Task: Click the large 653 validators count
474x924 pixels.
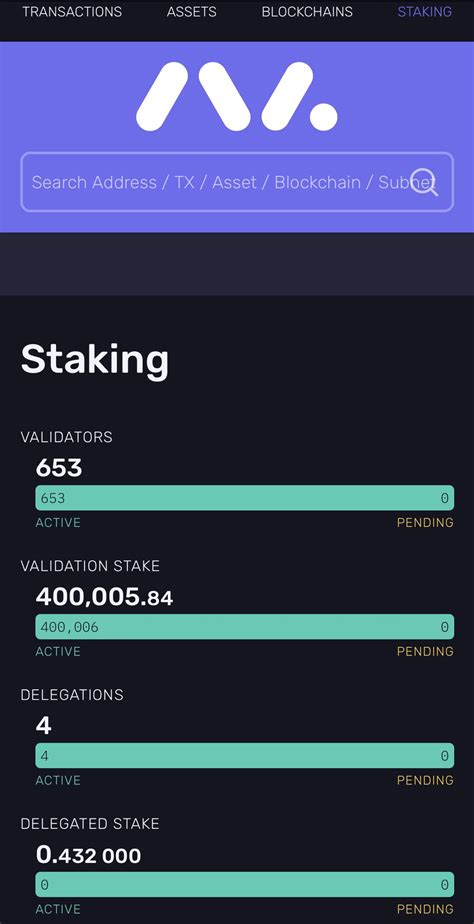Action: coord(59,468)
